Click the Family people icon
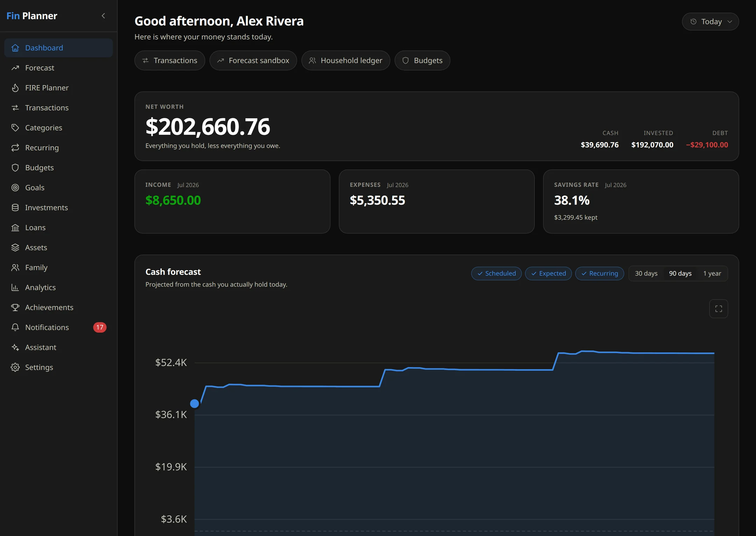The width and height of the screenshot is (756, 536). point(15,268)
